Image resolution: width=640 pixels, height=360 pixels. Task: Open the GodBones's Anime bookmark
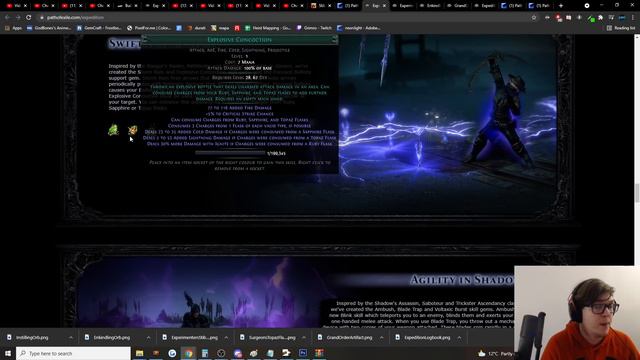tap(49, 28)
